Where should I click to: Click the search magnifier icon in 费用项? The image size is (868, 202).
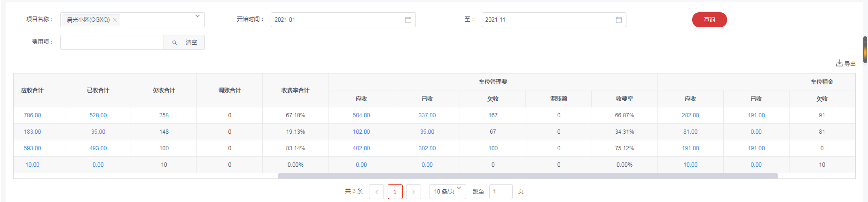[x=174, y=42]
